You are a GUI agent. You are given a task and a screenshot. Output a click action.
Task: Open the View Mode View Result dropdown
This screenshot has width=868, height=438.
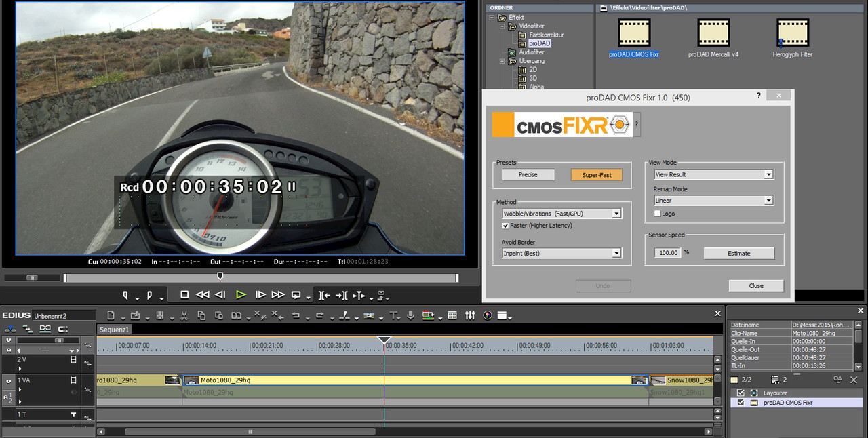coord(713,174)
